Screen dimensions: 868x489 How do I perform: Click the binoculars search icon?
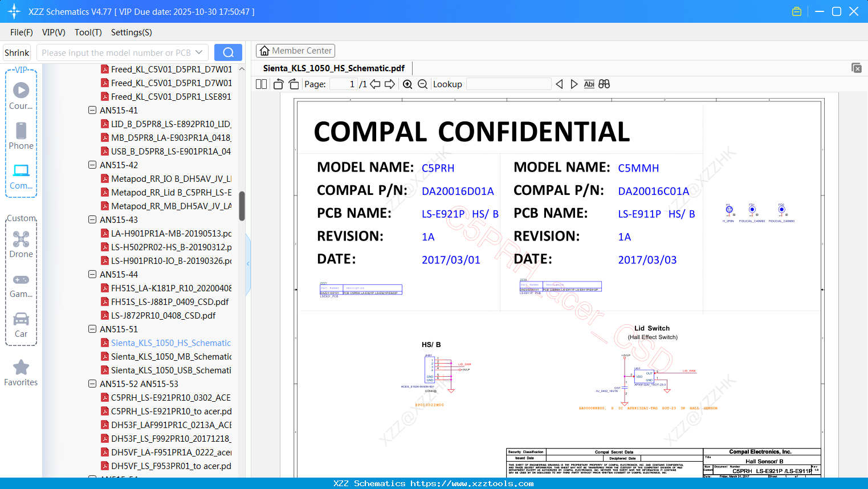click(x=604, y=84)
